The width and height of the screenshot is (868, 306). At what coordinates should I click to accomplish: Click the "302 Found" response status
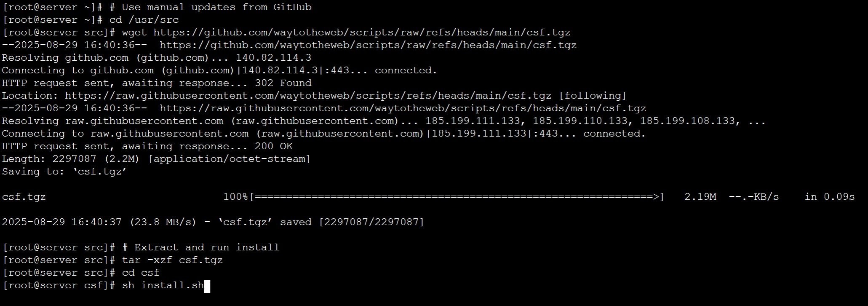coord(283,83)
